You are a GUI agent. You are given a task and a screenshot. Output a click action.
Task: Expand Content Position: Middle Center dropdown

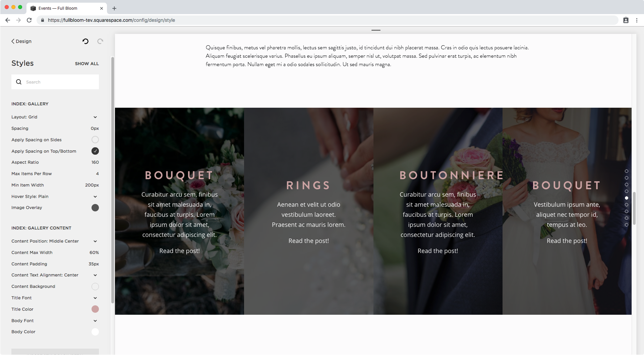pos(55,241)
